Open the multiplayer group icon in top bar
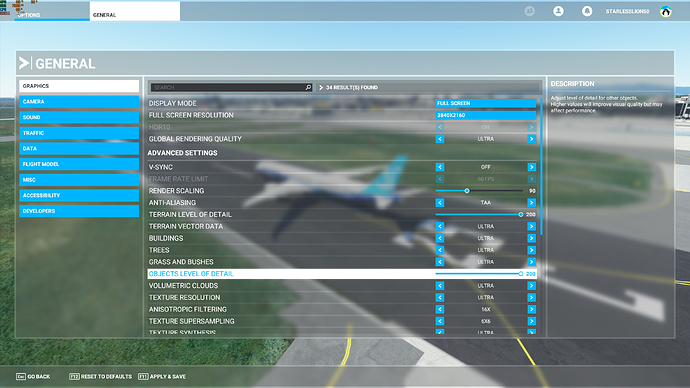The width and height of the screenshot is (690, 388). point(530,11)
